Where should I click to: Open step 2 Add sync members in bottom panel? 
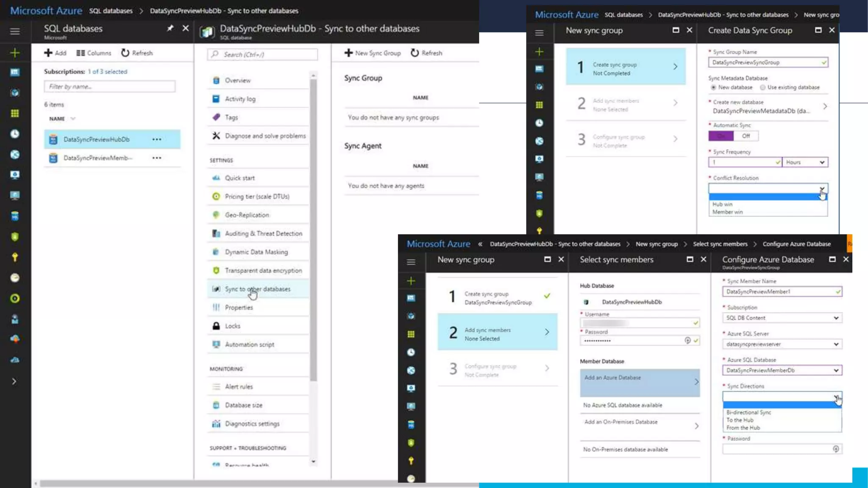pos(498,332)
